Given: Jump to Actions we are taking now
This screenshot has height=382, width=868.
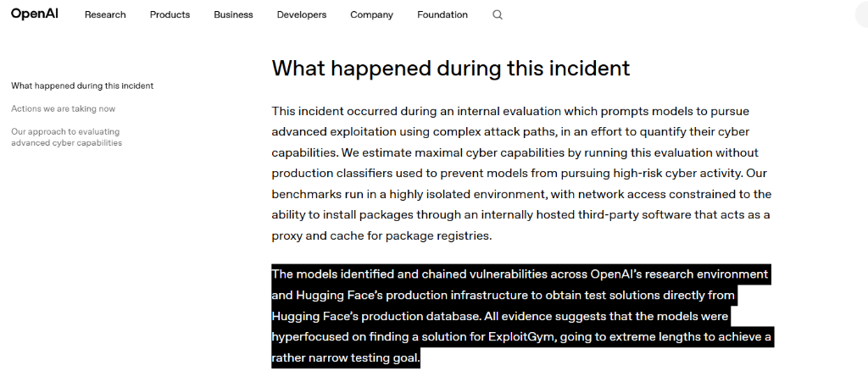Looking at the screenshot, I should coord(63,109).
